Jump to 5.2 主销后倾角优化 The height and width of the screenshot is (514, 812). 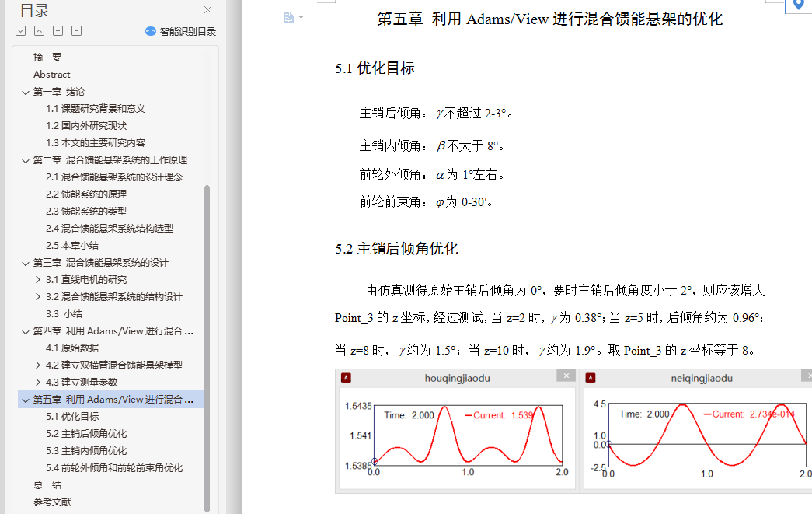pyautogui.click(x=86, y=434)
